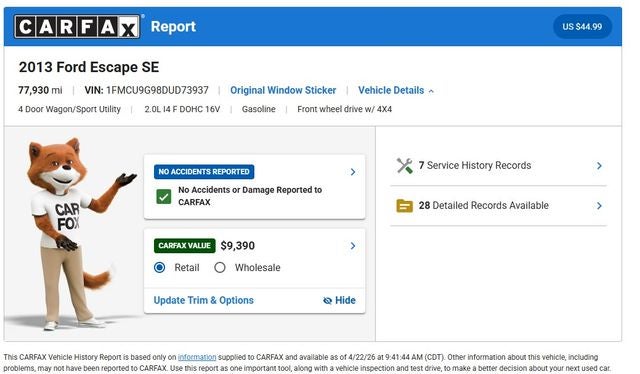Click the crossed-out eye hide icon

pos(327,301)
